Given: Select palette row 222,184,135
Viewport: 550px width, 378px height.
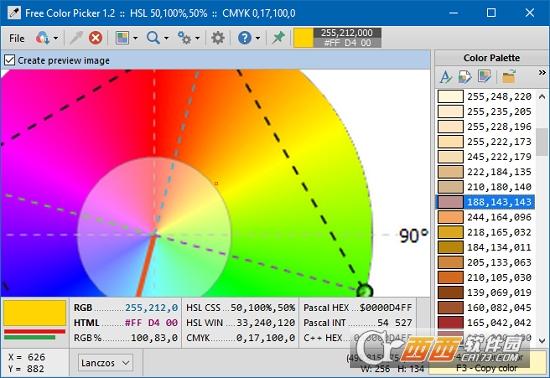Looking at the screenshot, I should pyautogui.click(x=486, y=172).
